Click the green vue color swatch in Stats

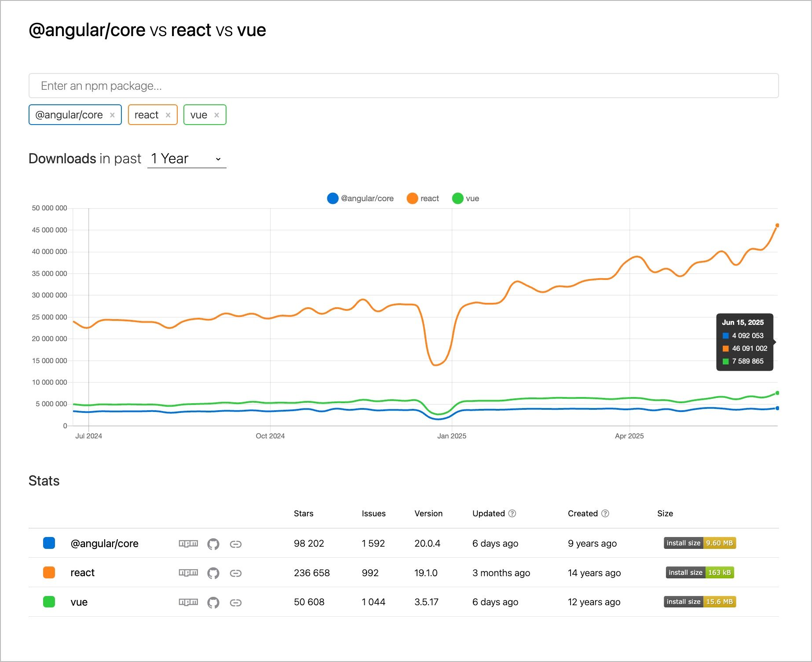[49, 602]
